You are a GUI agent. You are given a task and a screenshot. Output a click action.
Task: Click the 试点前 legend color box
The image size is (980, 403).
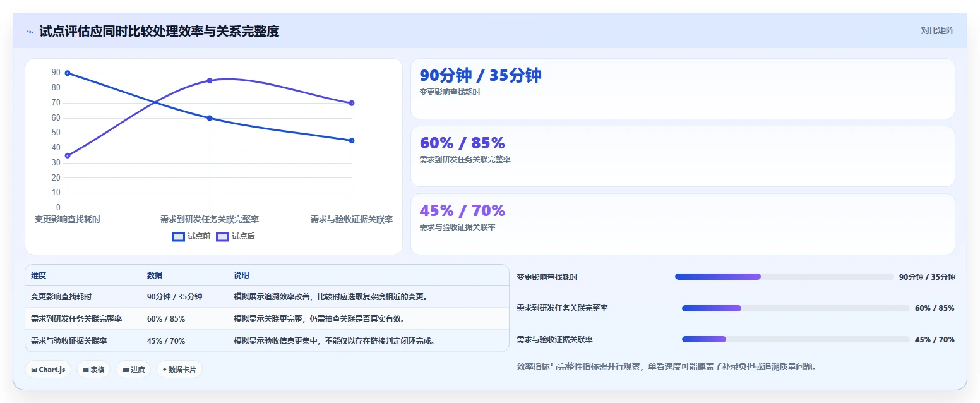(178, 237)
